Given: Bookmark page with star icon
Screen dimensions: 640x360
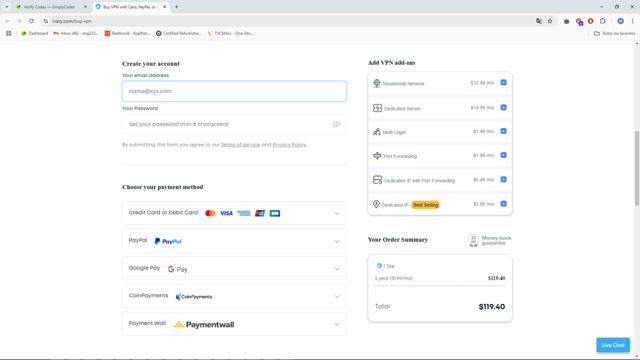Looking at the screenshot, I should pyautogui.click(x=550, y=21).
